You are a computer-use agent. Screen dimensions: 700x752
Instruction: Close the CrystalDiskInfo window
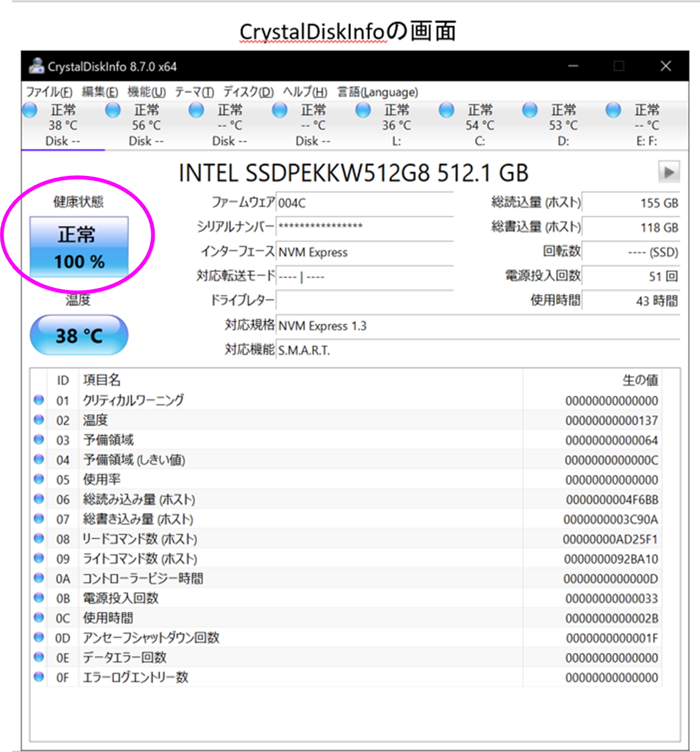[x=666, y=66]
